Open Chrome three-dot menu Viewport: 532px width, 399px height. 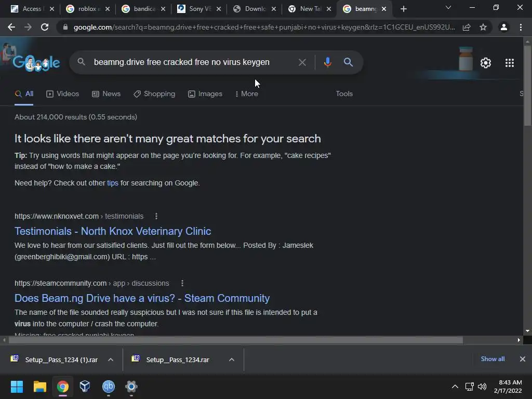click(x=521, y=27)
